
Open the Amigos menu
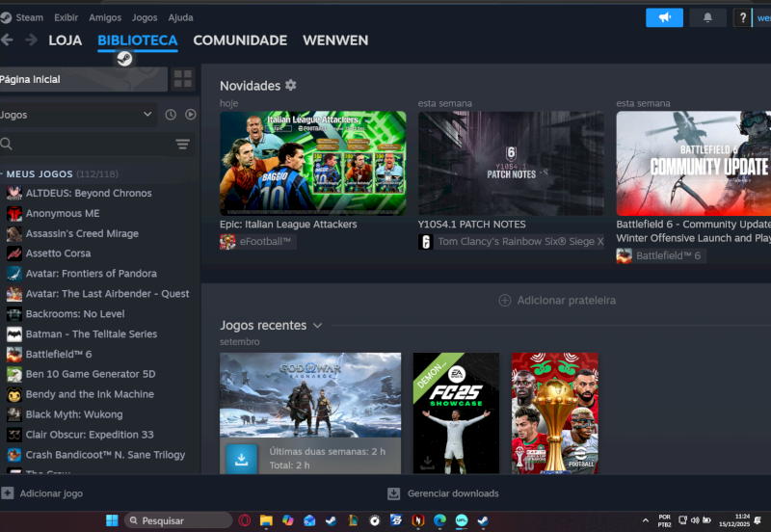click(x=105, y=17)
